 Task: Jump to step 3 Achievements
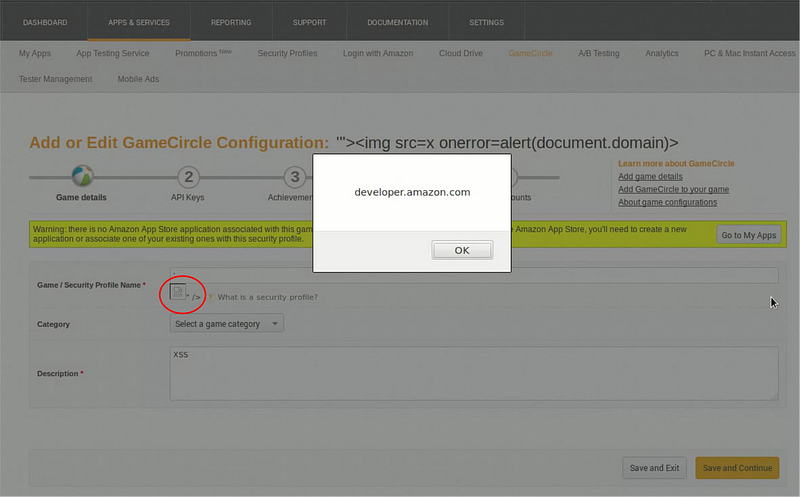point(295,177)
